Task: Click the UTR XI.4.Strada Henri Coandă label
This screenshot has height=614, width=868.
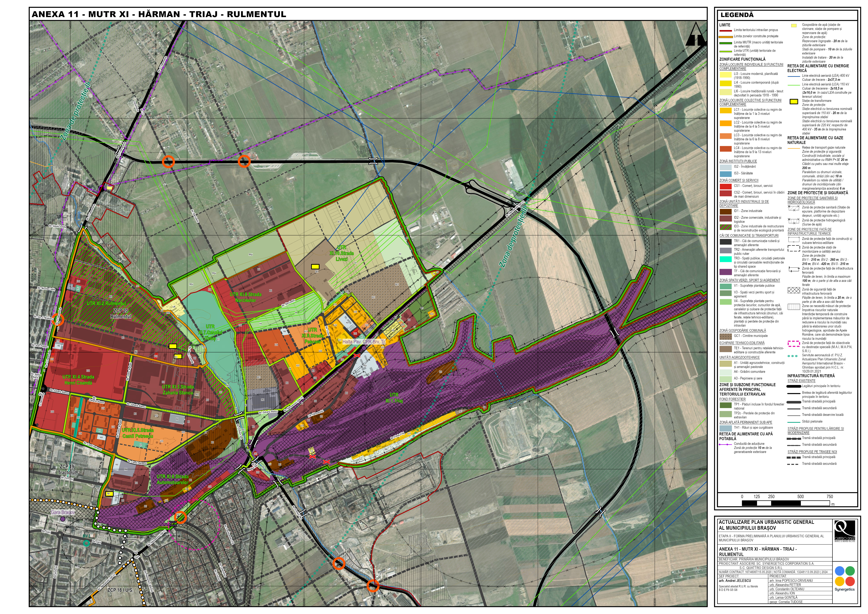Action: [x=78, y=380]
